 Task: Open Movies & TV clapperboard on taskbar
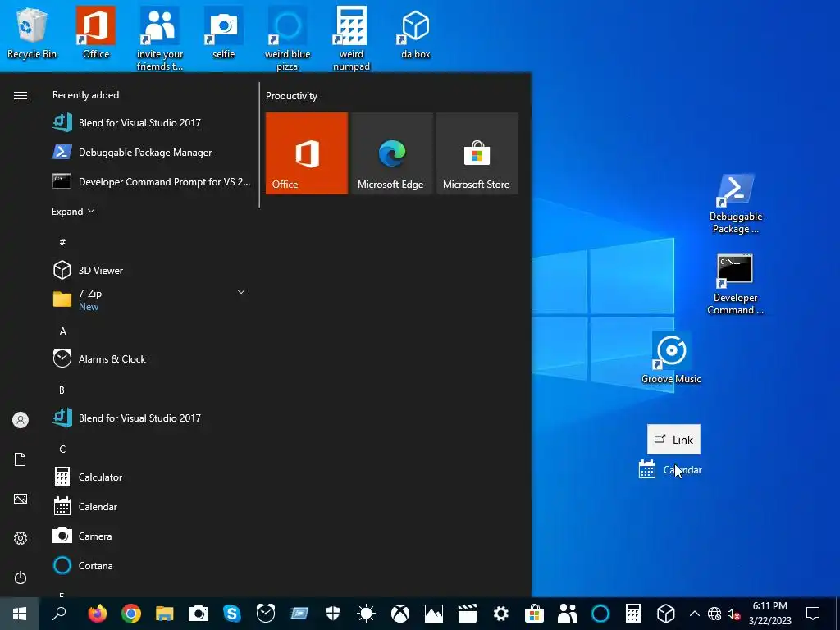point(467,614)
